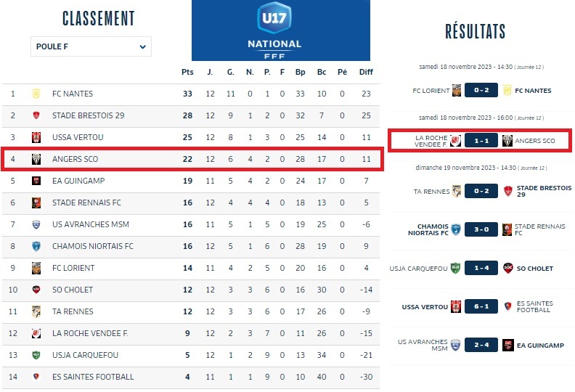Click the Chamois Niortais FC crest in standings

tap(36, 246)
